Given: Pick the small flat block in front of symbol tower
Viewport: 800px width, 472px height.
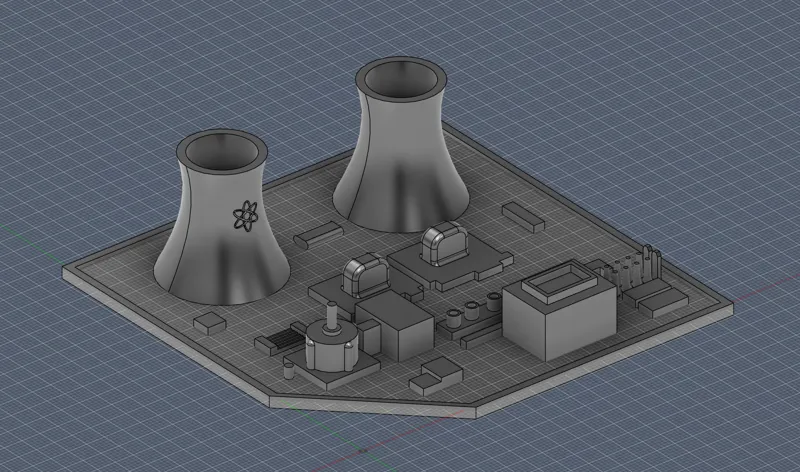Looking at the screenshot, I should [x=209, y=323].
